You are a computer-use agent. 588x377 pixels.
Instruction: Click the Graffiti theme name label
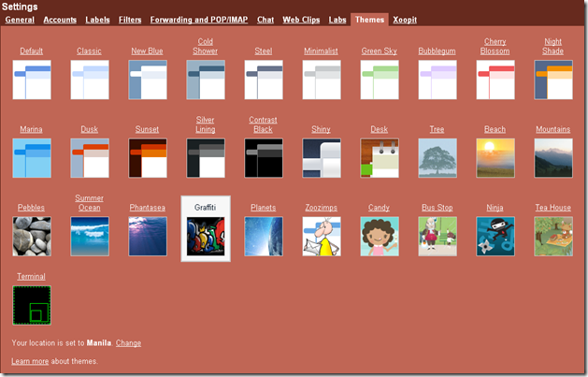pyautogui.click(x=205, y=208)
